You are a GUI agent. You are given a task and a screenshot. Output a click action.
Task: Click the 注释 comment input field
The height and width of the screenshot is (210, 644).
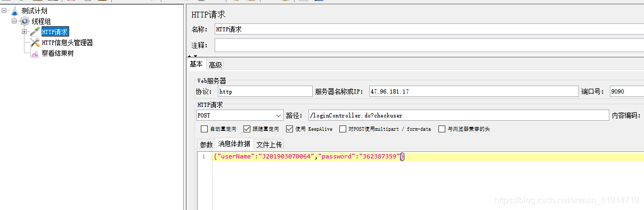[x=429, y=45]
